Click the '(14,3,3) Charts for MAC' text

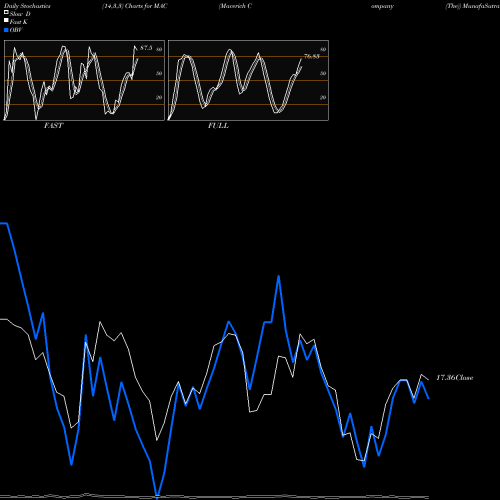135,6
